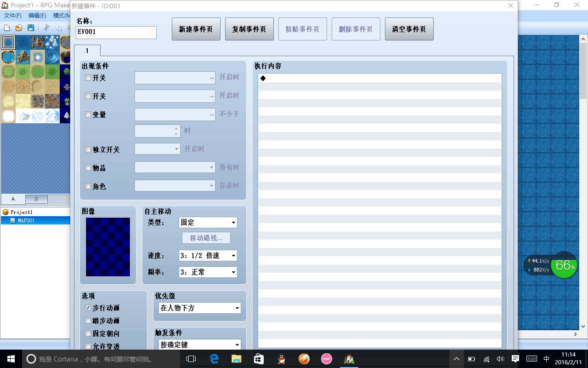
Task: Select the lava rock tile
Action: 52,101
